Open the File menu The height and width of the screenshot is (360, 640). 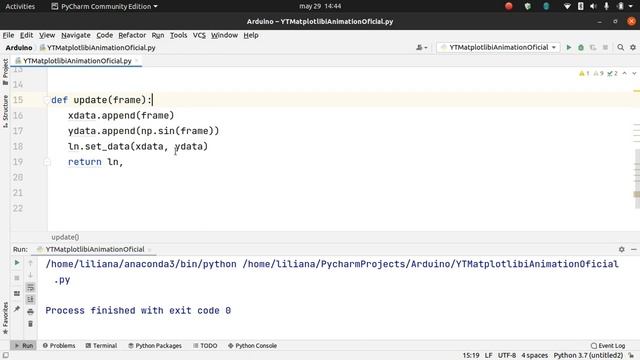pyautogui.click(x=8, y=35)
